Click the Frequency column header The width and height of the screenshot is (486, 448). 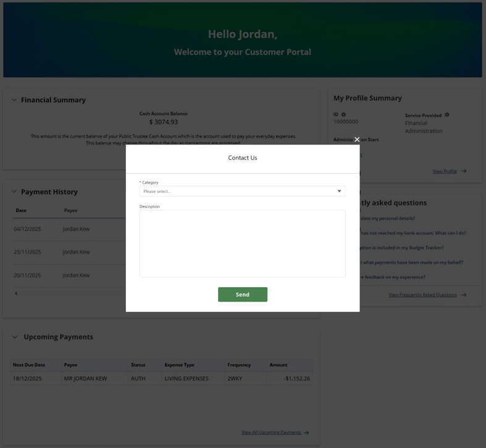coord(239,365)
